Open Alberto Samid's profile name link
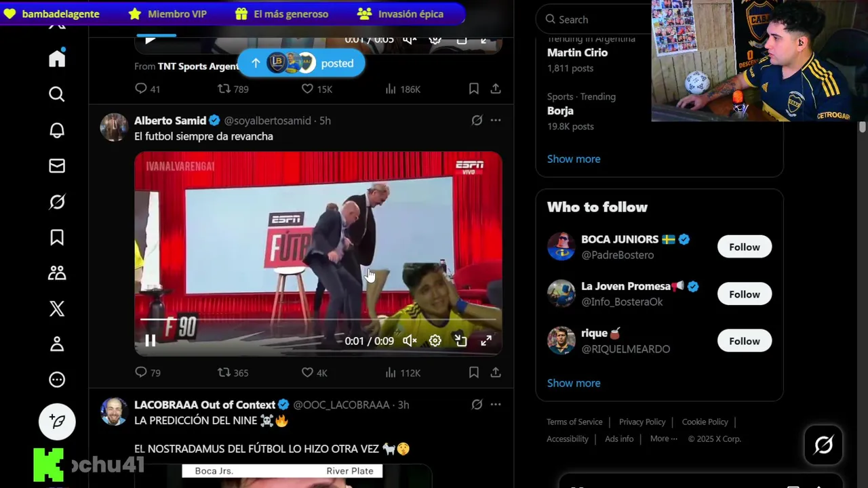868x488 pixels. tap(170, 121)
